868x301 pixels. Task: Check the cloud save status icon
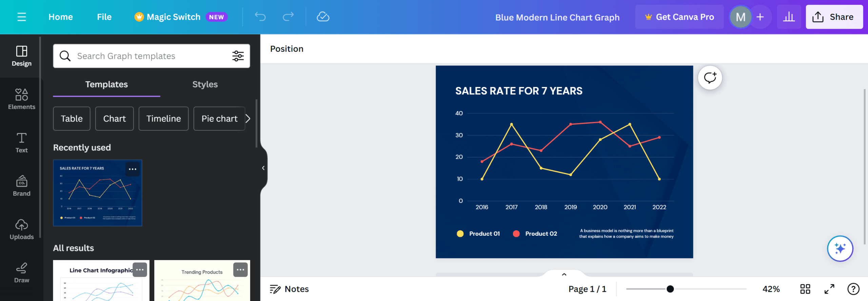pos(323,17)
